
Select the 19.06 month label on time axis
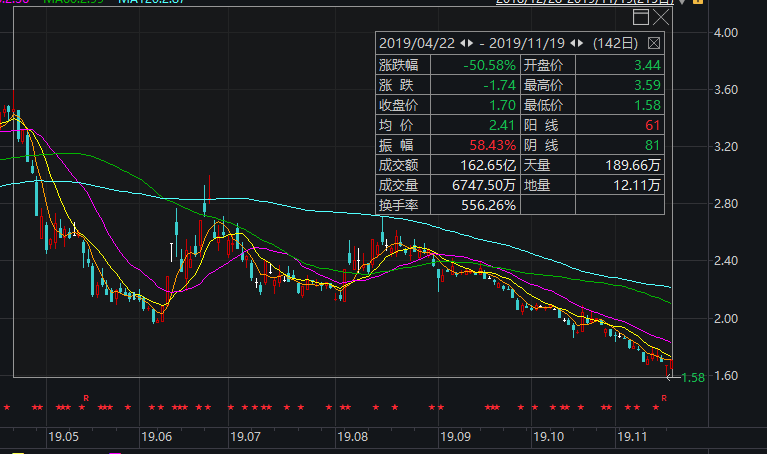[157, 437]
